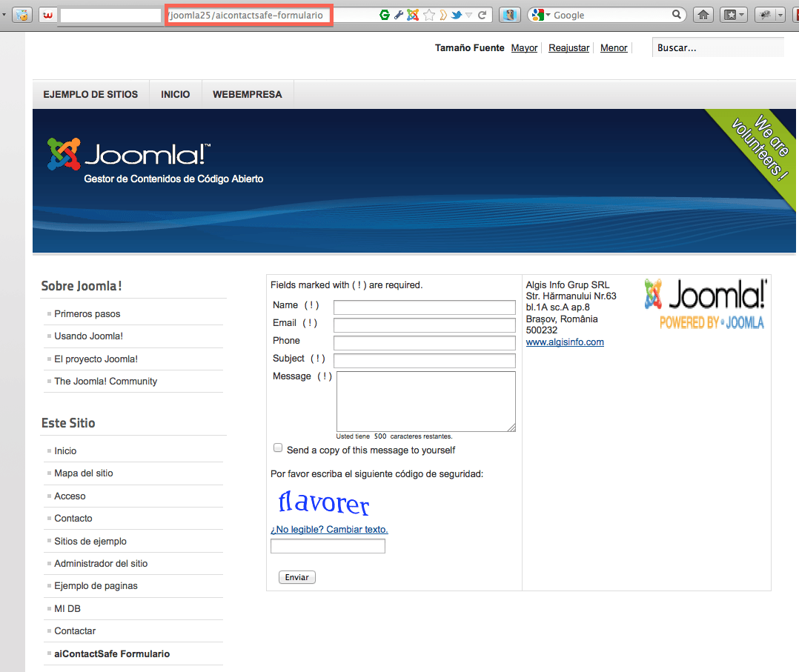Viewport: 799px width, 672px height.
Task: Click the Twitter bird icon in address bar
Action: pos(457,16)
